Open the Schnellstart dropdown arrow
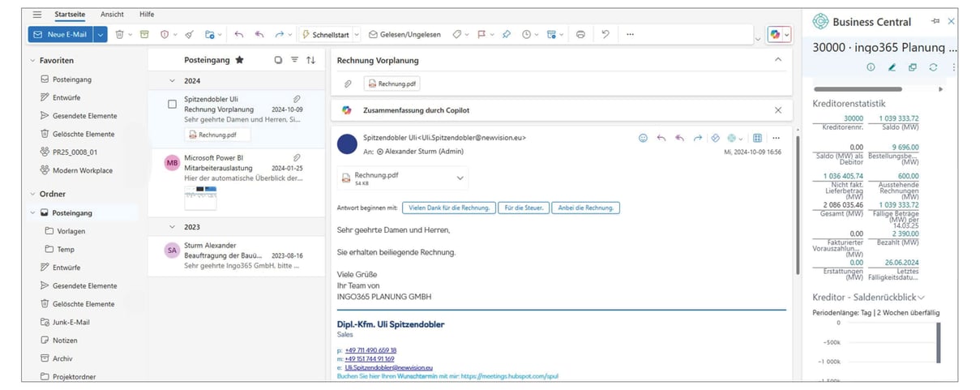Screen dimensions: 980x390 357,34
